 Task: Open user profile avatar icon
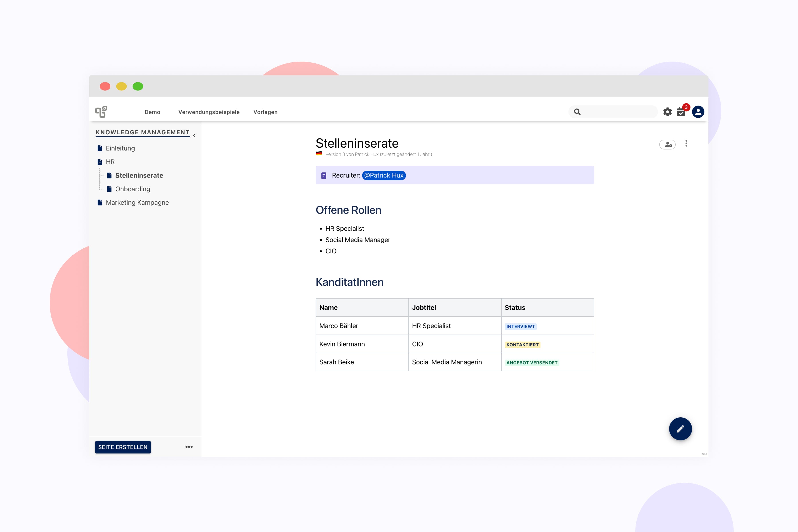click(698, 112)
